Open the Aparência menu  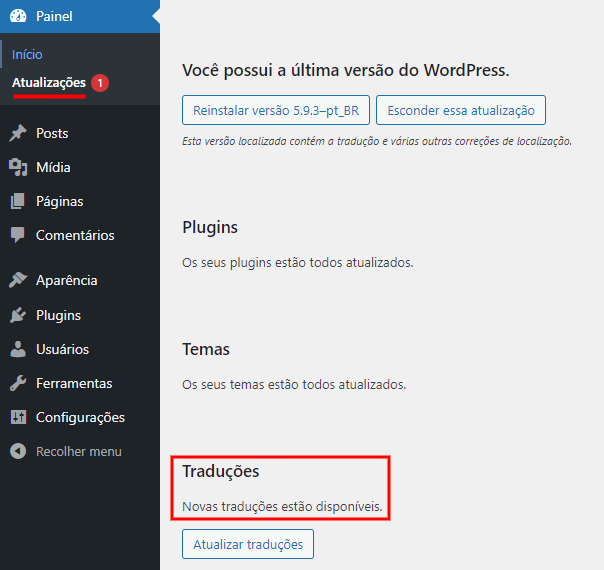tap(80, 280)
